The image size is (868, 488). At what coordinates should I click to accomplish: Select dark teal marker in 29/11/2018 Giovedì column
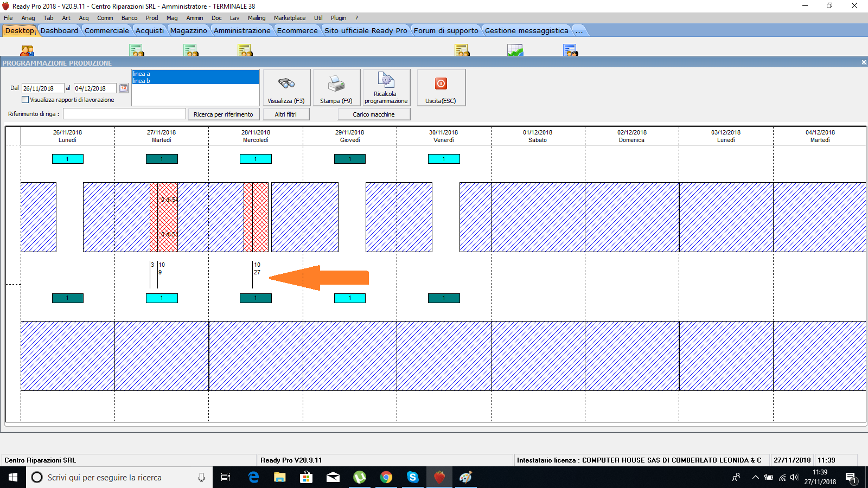pyautogui.click(x=350, y=159)
